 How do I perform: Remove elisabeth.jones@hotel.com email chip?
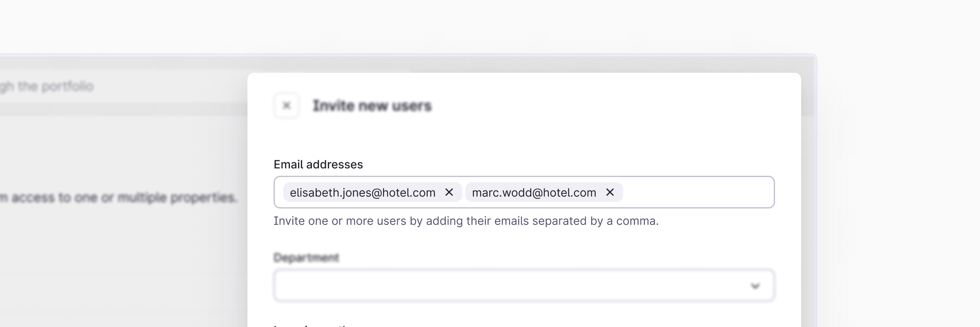[449, 192]
